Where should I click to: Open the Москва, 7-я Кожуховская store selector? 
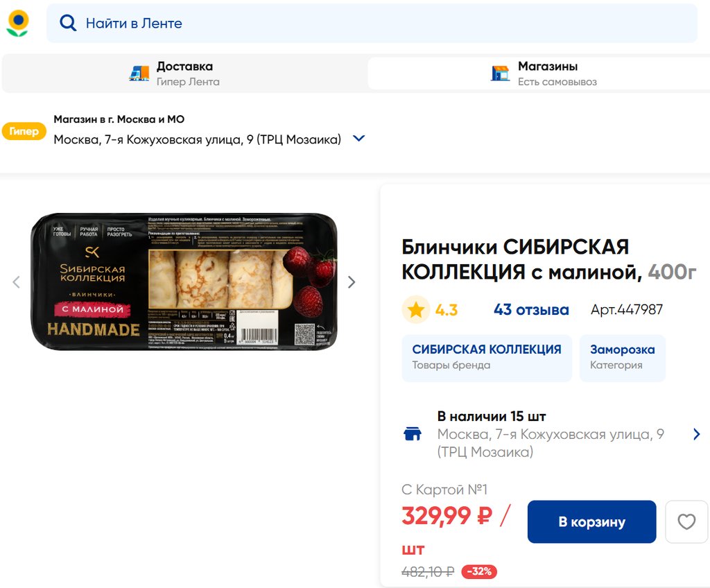(x=197, y=139)
